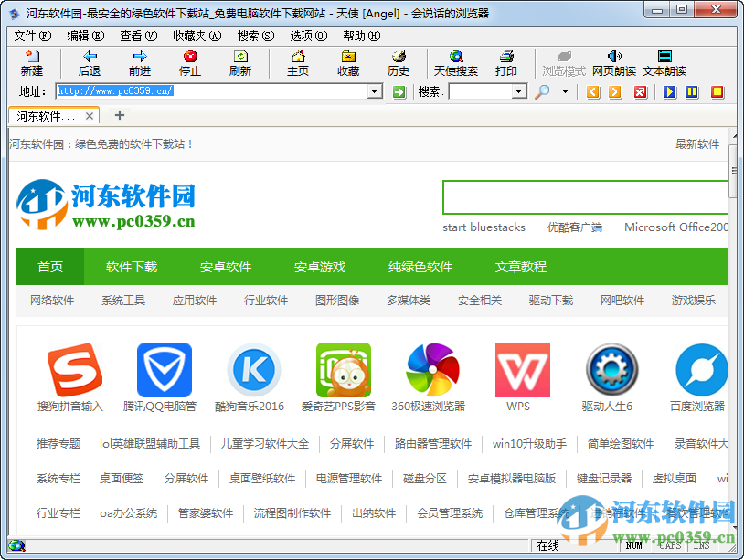Open the 驱动人生6 gear icon

coord(612,370)
